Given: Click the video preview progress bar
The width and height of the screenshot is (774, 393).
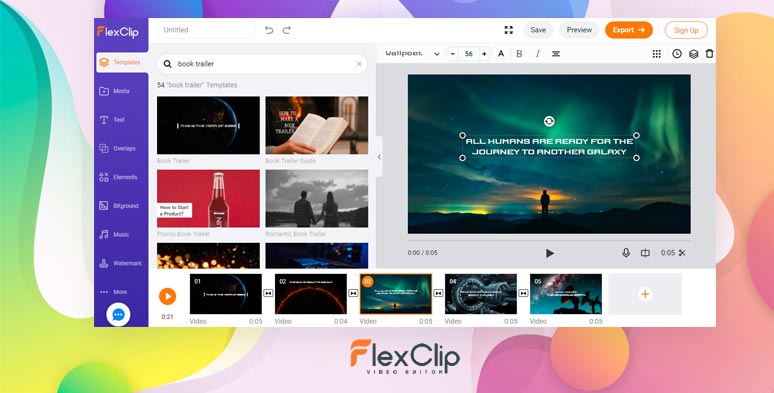Looking at the screenshot, I should coord(549,240).
